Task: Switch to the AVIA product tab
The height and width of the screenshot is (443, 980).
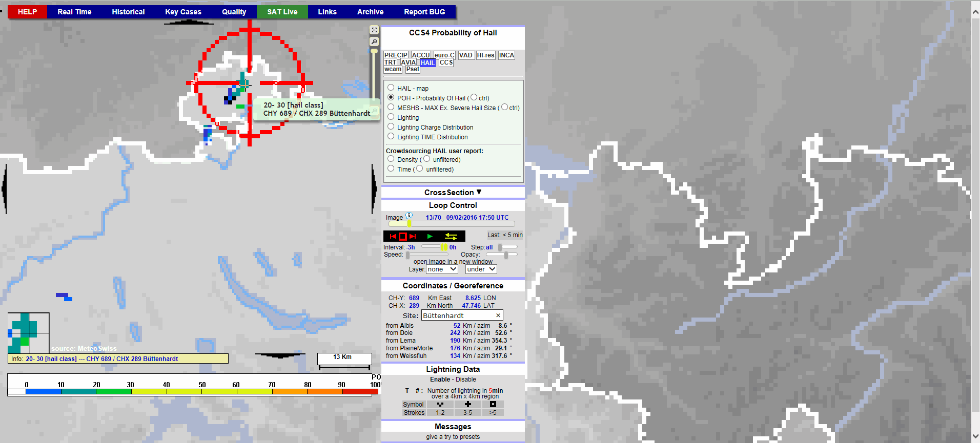Action: 409,62
